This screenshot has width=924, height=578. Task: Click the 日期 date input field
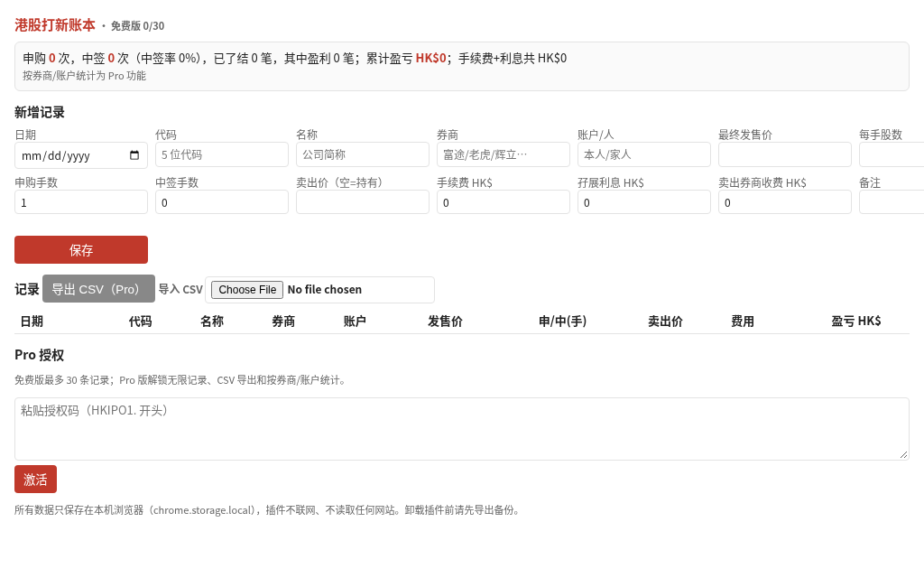81,155
